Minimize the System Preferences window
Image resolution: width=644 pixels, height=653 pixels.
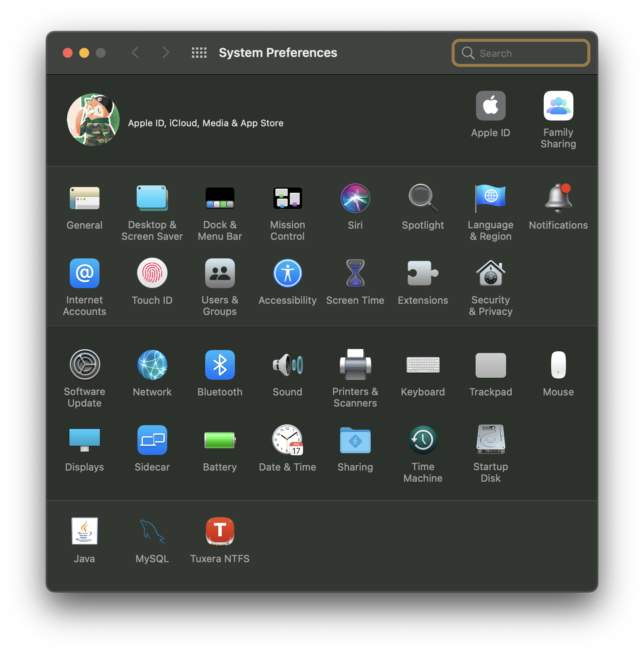84,53
